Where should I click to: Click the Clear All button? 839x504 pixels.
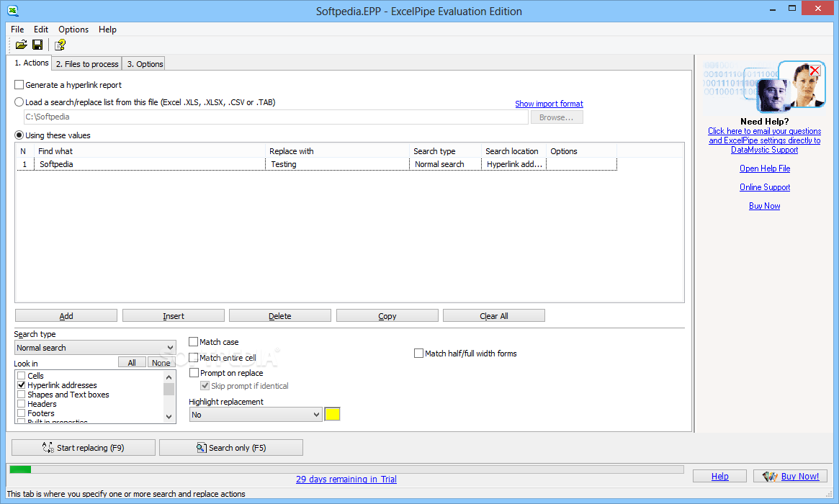[x=494, y=315]
